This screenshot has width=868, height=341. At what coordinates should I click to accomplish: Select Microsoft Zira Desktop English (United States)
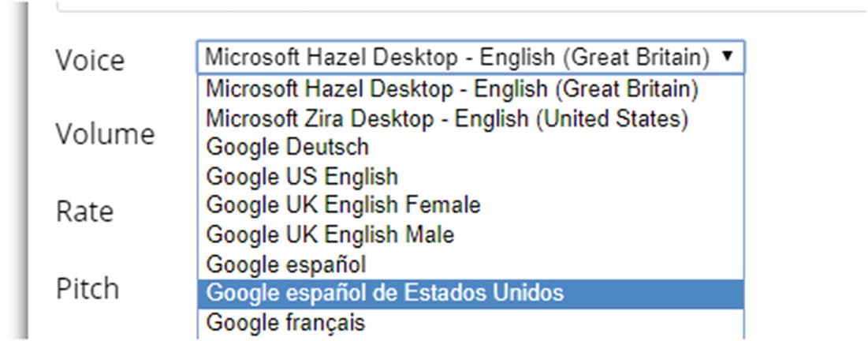(447, 118)
